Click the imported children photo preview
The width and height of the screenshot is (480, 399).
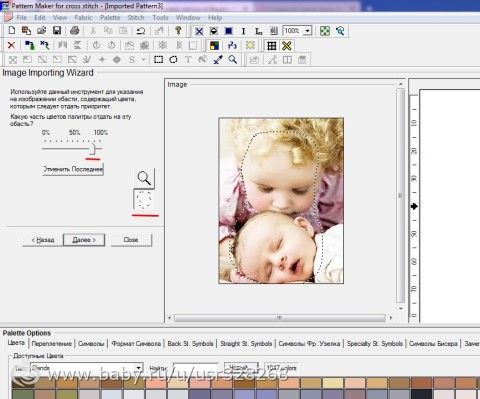281,200
